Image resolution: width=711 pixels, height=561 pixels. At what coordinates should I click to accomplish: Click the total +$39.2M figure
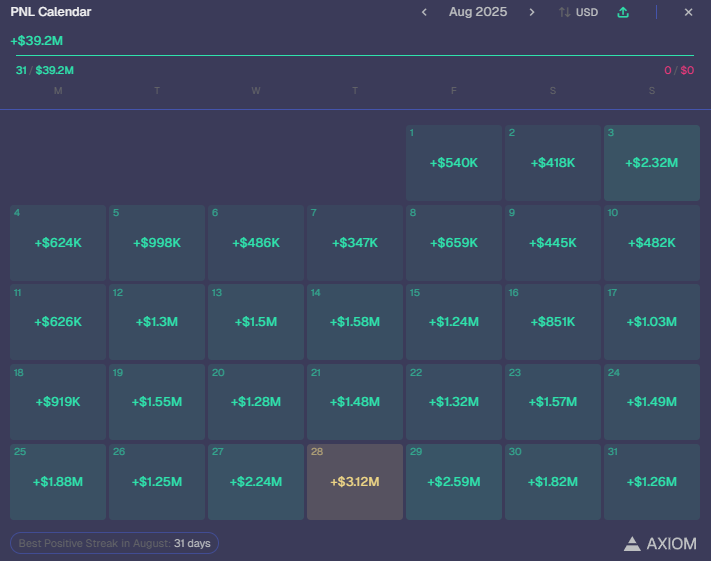tap(37, 41)
